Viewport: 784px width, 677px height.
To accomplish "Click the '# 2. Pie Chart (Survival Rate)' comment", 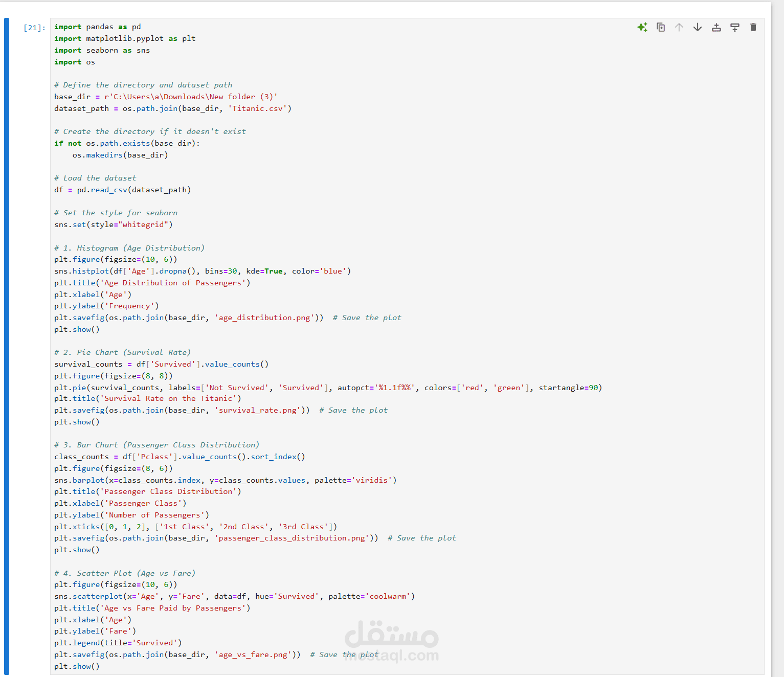I will (123, 352).
